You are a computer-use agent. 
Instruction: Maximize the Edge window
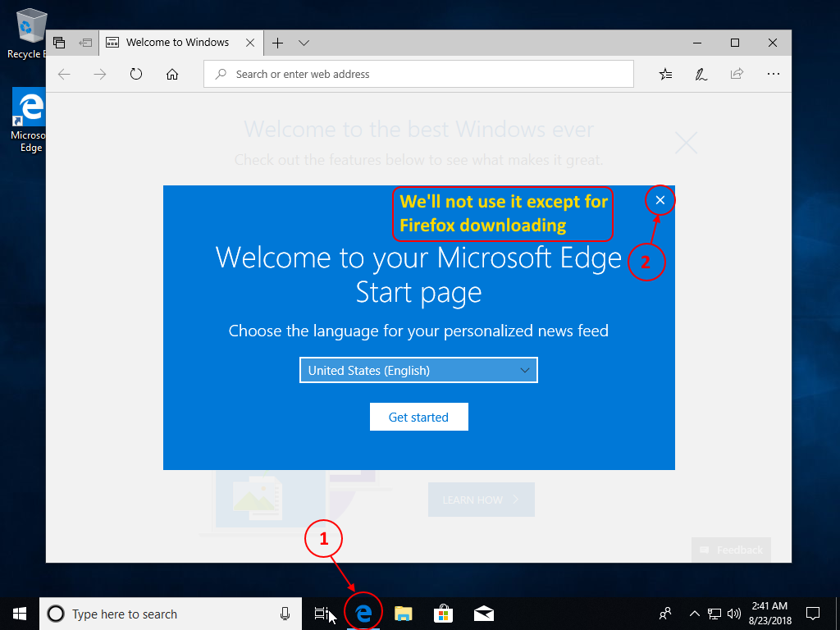735,43
